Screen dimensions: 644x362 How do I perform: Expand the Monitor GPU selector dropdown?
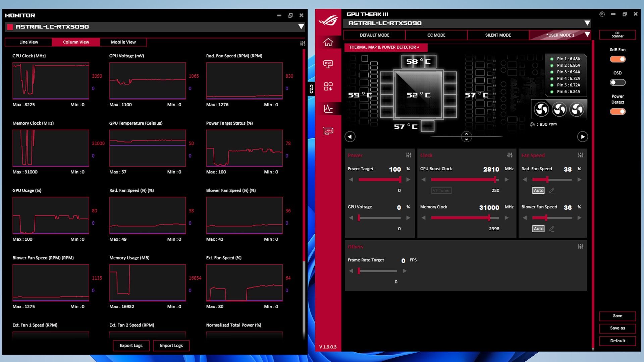301,27
